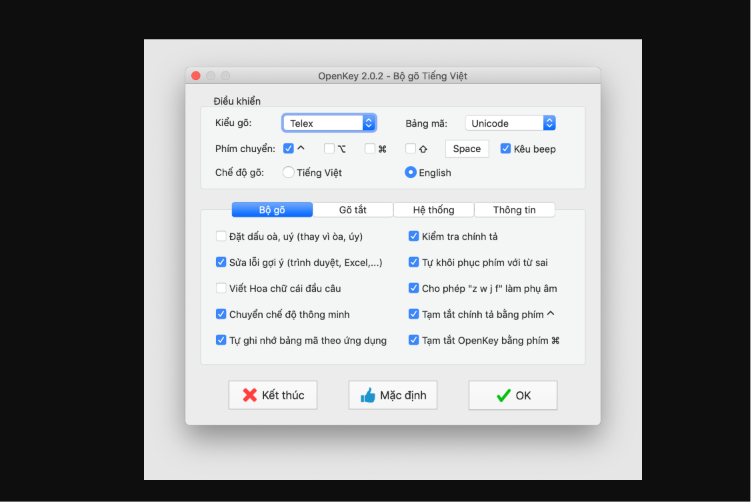Screen dimensions: 751x502
Task: Open the Thông tin tab
Action: pyautogui.click(x=514, y=210)
